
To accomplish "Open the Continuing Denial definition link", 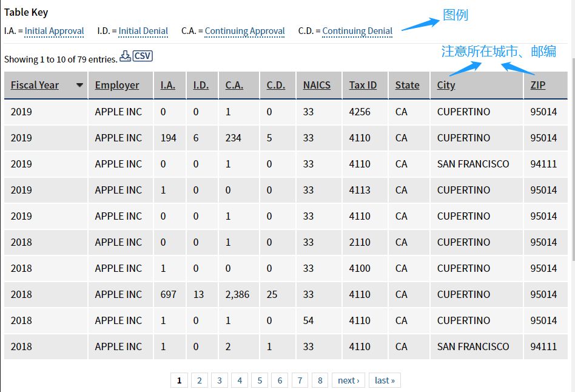I will pos(357,31).
